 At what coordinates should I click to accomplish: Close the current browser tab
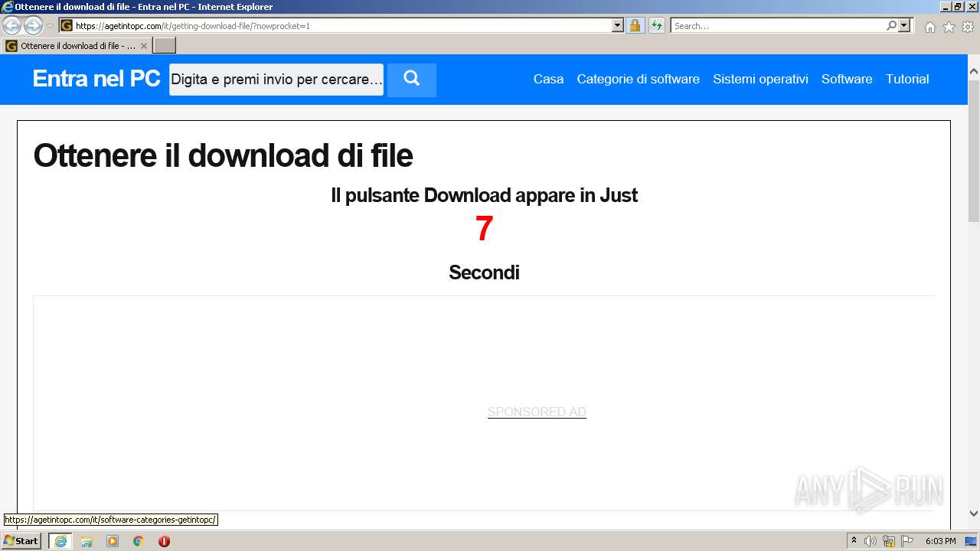point(143,46)
